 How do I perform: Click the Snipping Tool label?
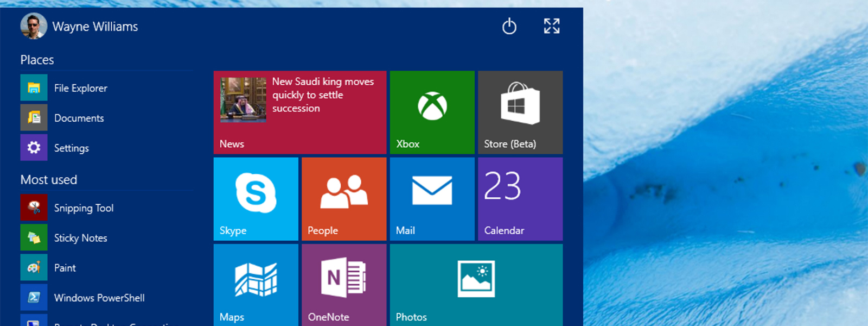click(84, 208)
